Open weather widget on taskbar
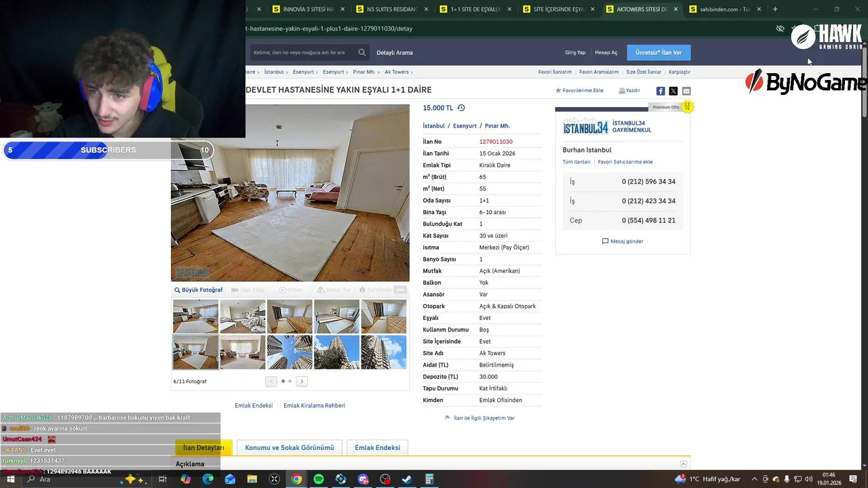 [x=709, y=479]
